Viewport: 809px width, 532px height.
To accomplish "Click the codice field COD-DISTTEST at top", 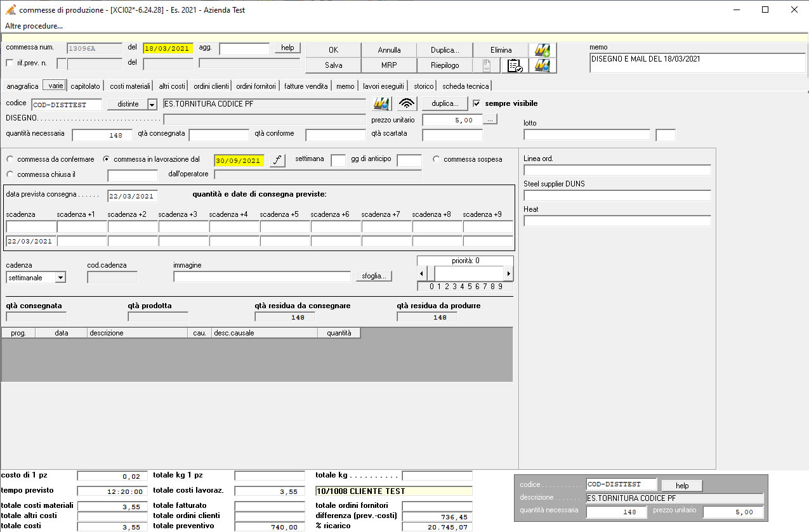I will tap(67, 105).
